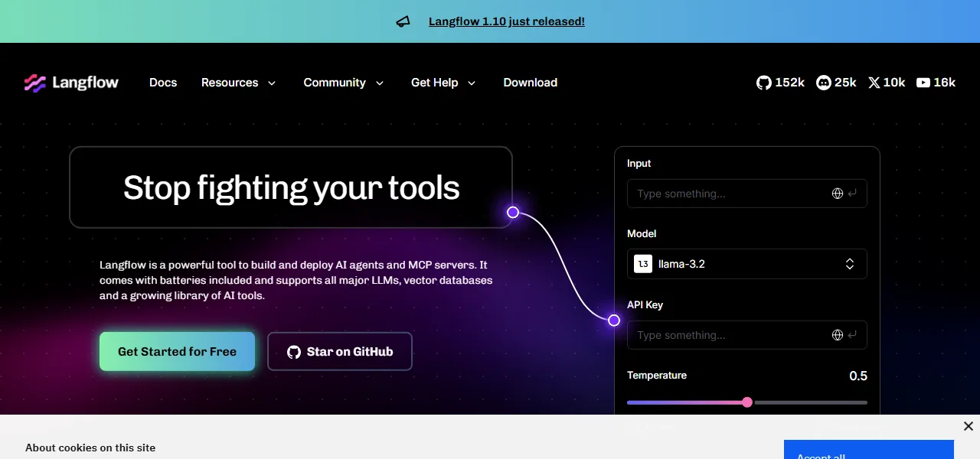Open the Langflow 1.10 just released link
980x459 pixels.
tap(507, 21)
